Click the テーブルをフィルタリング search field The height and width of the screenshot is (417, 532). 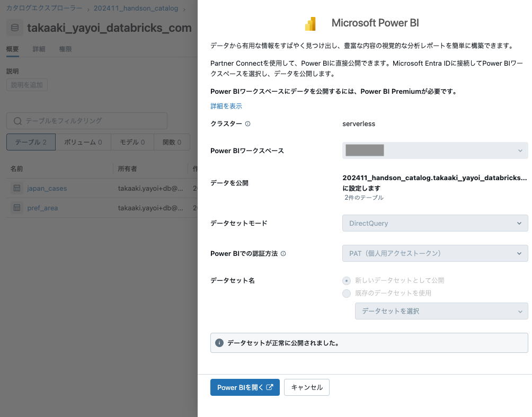click(87, 121)
